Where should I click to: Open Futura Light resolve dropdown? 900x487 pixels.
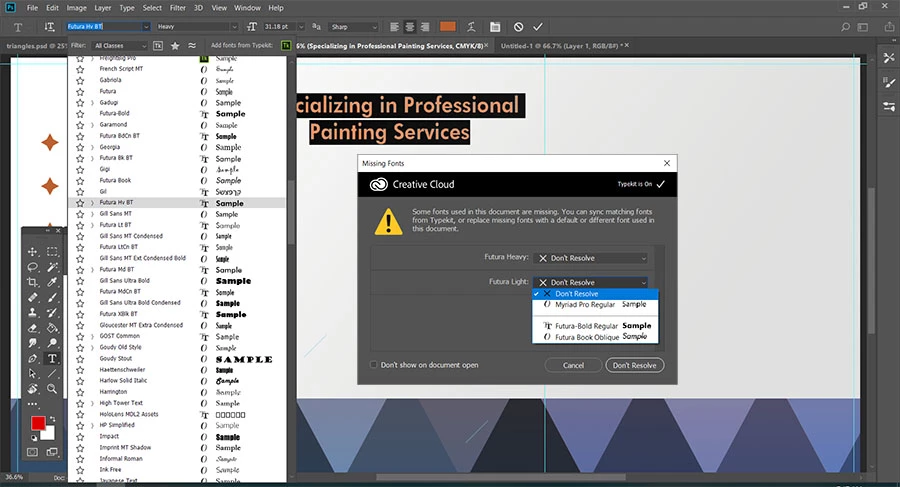[x=592, y=282]
